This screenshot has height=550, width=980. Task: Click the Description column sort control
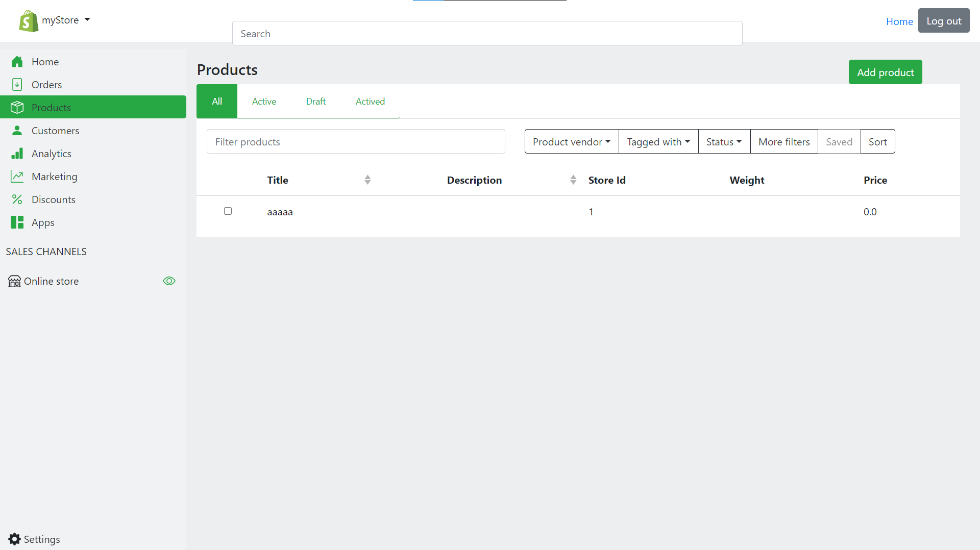(x=573, y=180)
